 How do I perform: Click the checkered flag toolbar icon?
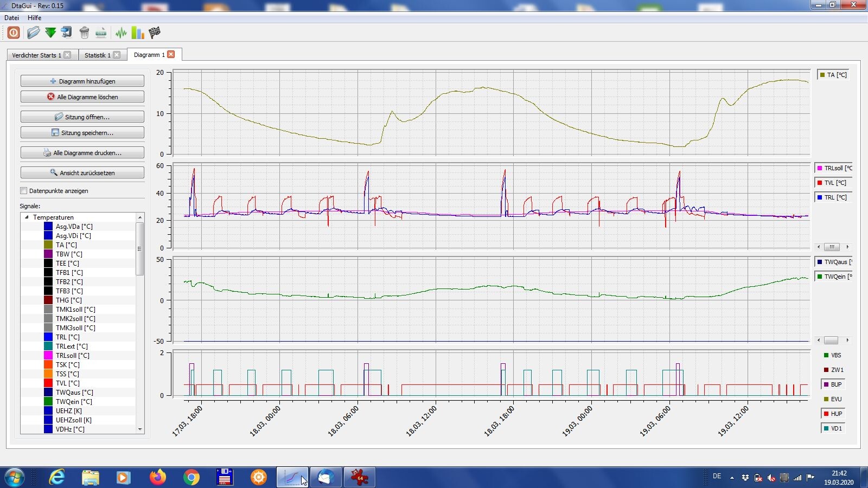pyautogui.click(x=155, y=33)
